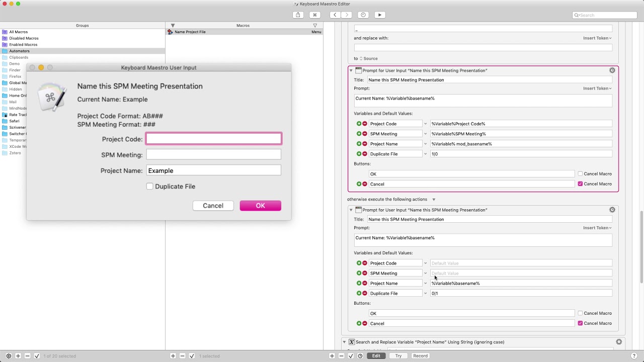Toggle group enable checkmark under Groups list
This screenshot has width=644, height=362.
(37, 356)
